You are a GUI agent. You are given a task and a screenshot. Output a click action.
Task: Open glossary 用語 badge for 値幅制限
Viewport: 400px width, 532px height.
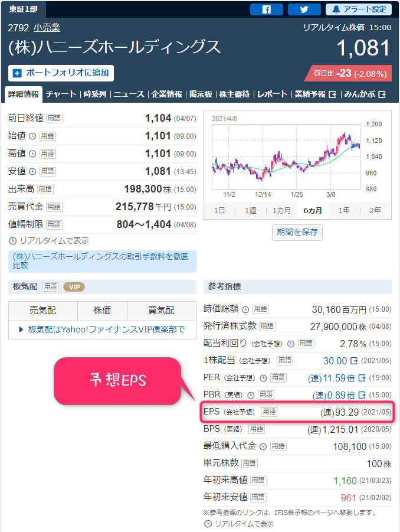point(54,224)
